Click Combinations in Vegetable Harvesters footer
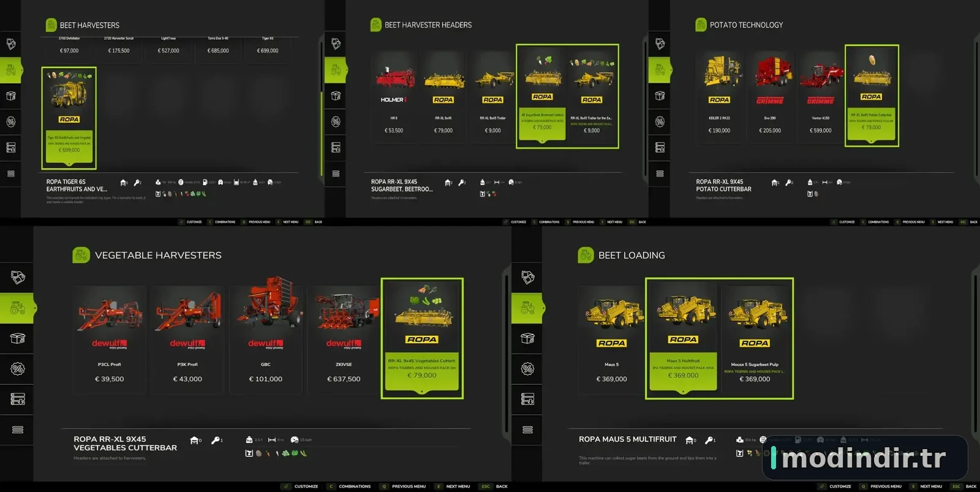 350,486
